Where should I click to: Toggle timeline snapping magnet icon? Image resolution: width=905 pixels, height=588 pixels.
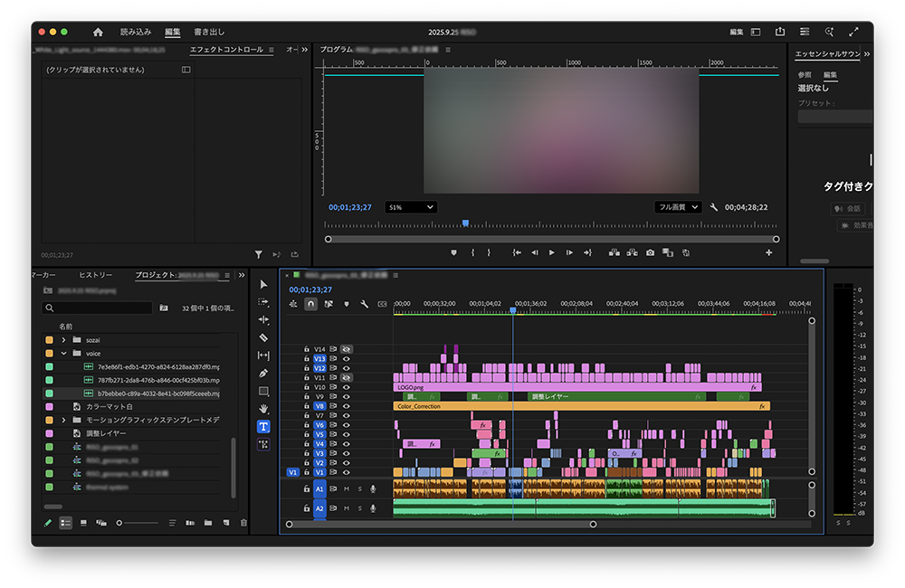[x=310, y=304]
